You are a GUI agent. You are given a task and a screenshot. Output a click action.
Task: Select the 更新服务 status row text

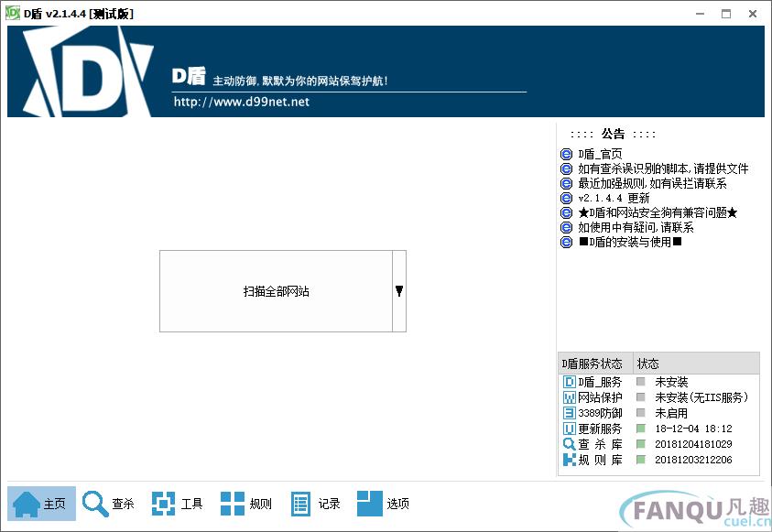(x=600, y=429)
